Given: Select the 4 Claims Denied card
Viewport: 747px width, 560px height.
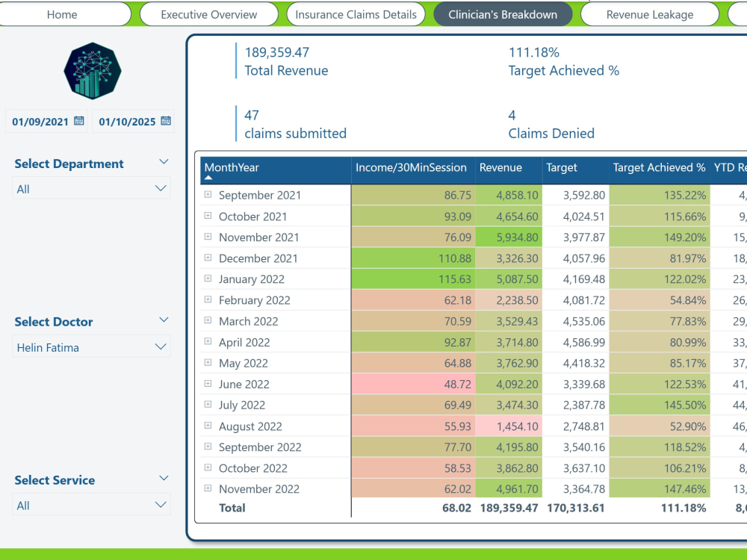Looking at the screenshot, I should point(551,124).
